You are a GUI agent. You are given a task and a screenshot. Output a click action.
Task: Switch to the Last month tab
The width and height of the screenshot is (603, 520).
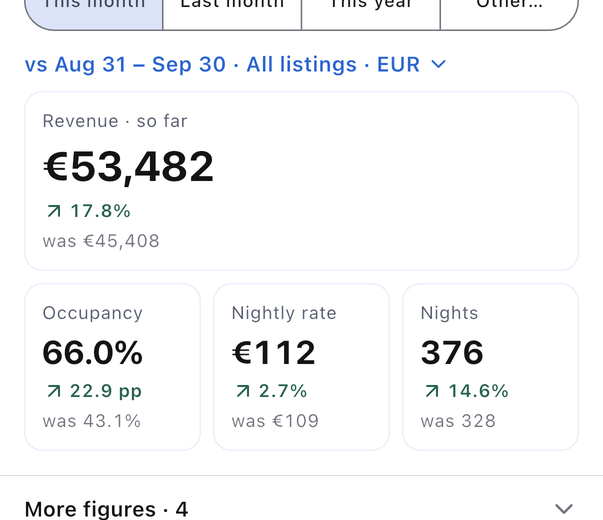(232, 12)
